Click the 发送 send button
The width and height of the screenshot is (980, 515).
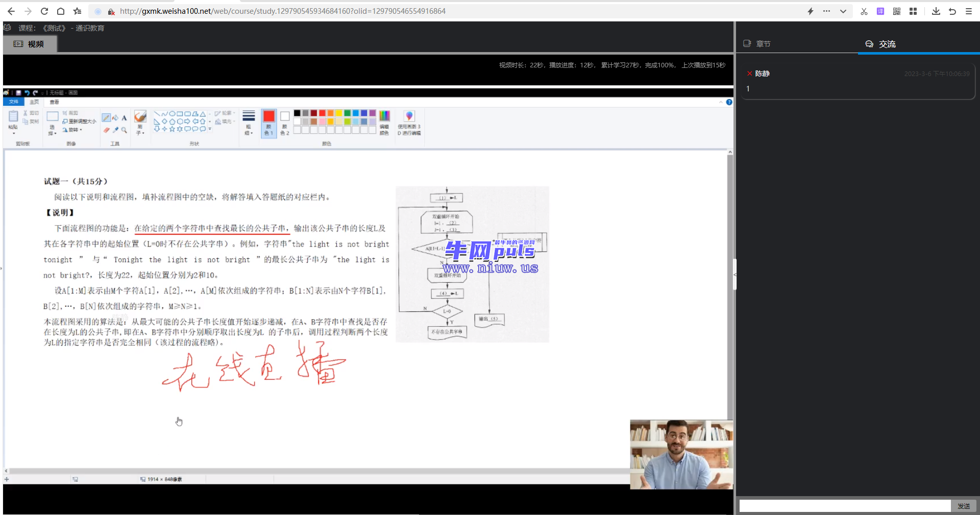(964, 506)
